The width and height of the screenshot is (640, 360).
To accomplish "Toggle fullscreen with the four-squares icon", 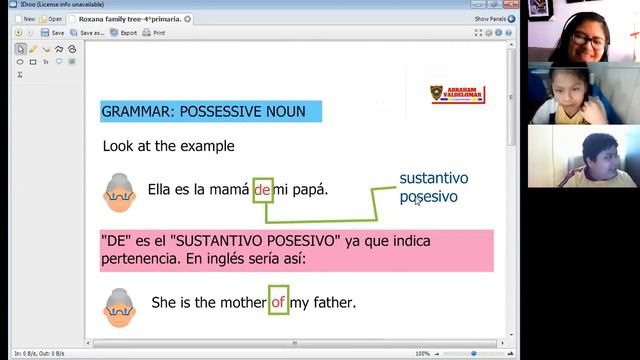I will pos(478,33).
